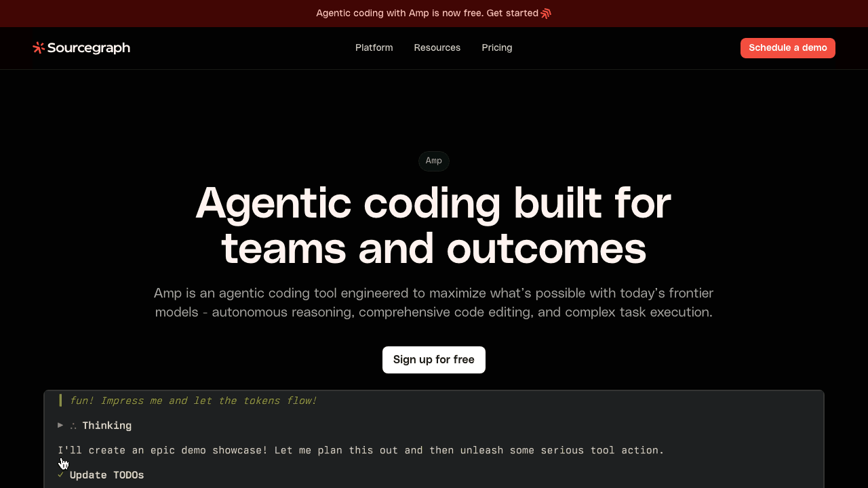The height and width of the screenshot is (488, 868).
Task: Click the checkmark next to Update TODOs
Action: [x=61, y=475]
